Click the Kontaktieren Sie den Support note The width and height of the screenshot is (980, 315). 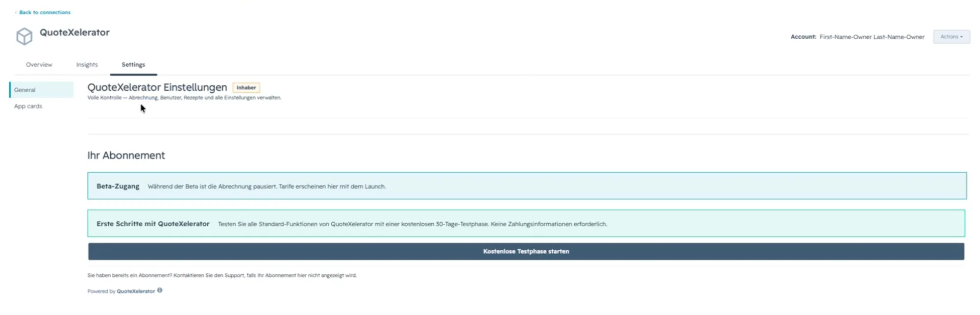click(222, 275)
